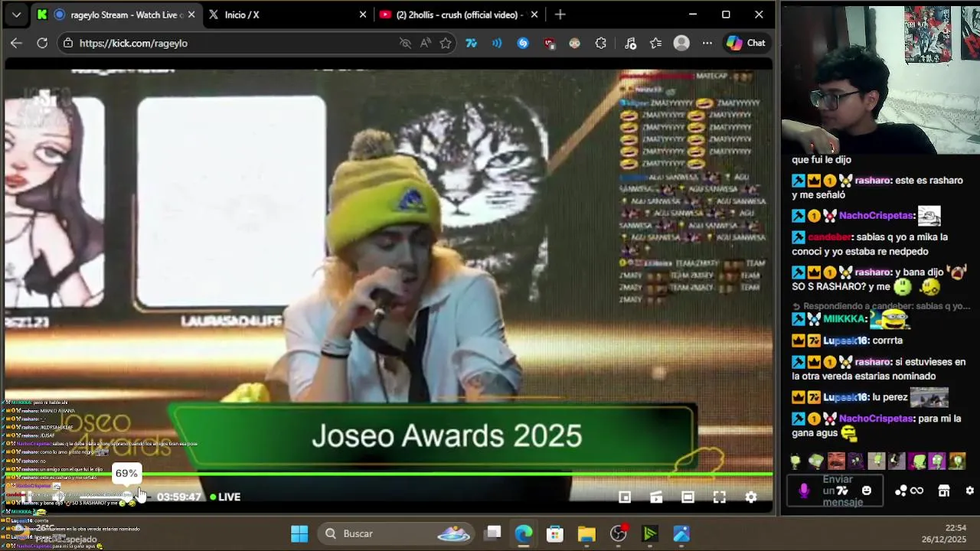The width and height of the screenshot is (980, 551).
Task: Open the taskbar clock showing 22:54
Action: (946, 533)
